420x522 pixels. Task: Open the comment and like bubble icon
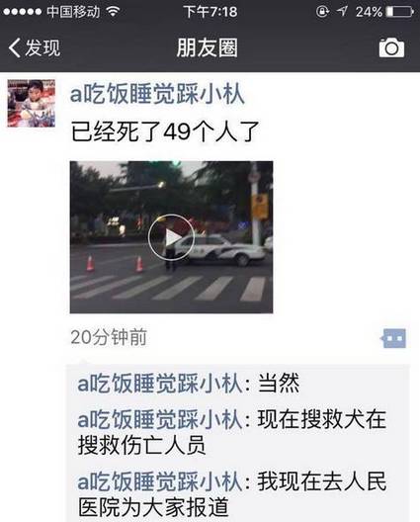(x=393, y=338)
